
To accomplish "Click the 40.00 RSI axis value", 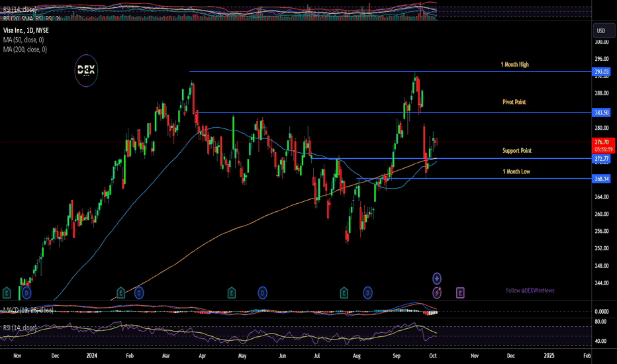I will coord(600,341).
